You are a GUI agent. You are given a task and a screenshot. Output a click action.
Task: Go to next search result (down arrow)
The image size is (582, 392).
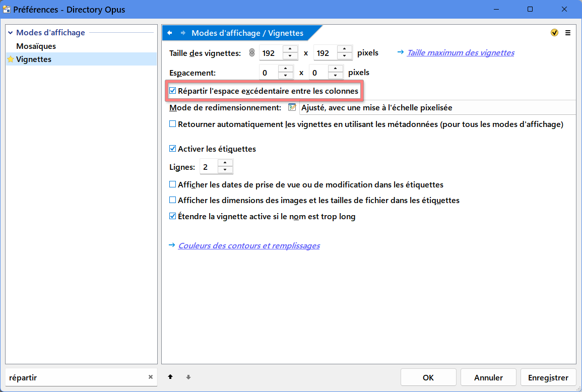188,377
